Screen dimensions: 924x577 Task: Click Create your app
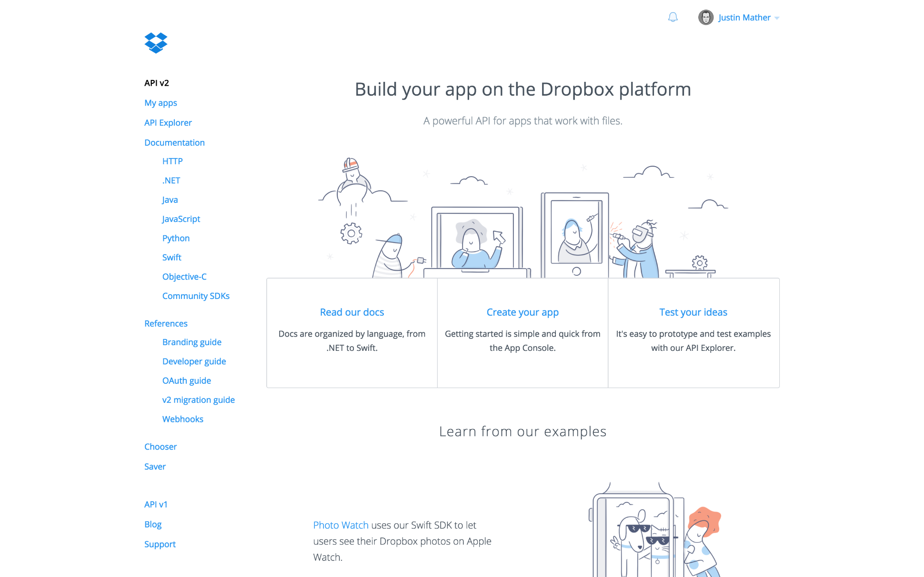(522, 312)
